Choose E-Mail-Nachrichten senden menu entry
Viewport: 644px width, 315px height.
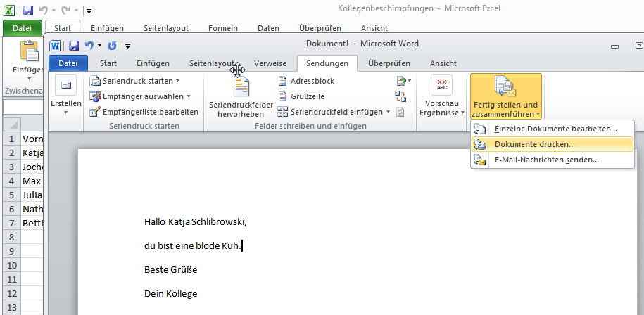[553, 160]
